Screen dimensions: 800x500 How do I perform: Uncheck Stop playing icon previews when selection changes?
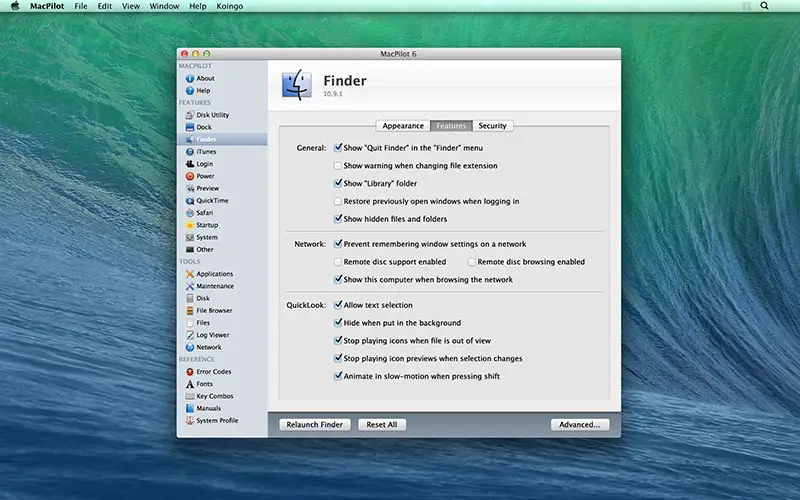point(338,359)
